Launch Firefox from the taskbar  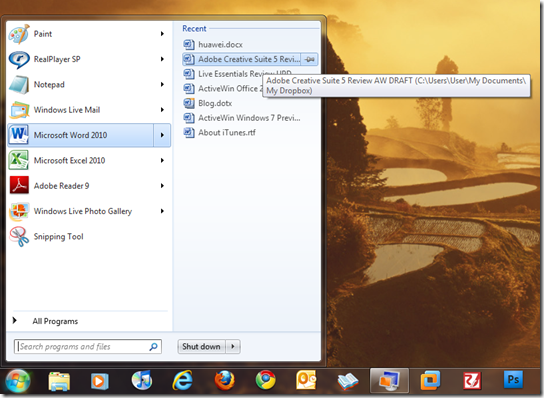(224, 380)
